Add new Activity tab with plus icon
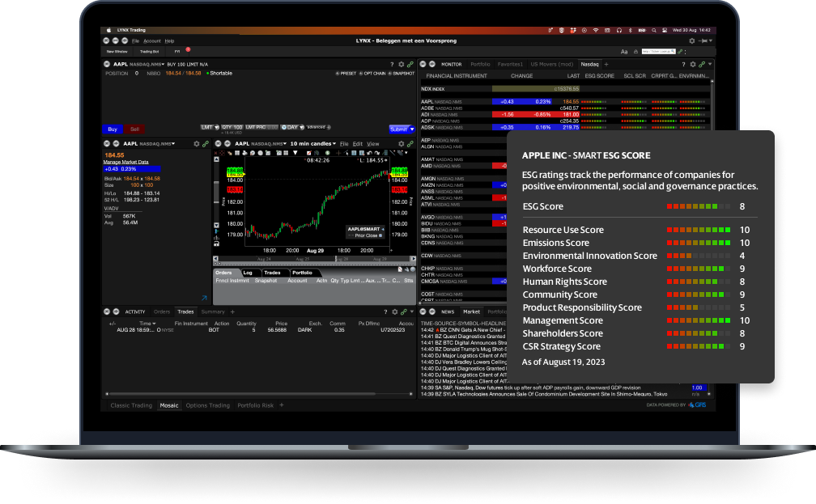This screenshot has width=816, height=504. [232, 311]
